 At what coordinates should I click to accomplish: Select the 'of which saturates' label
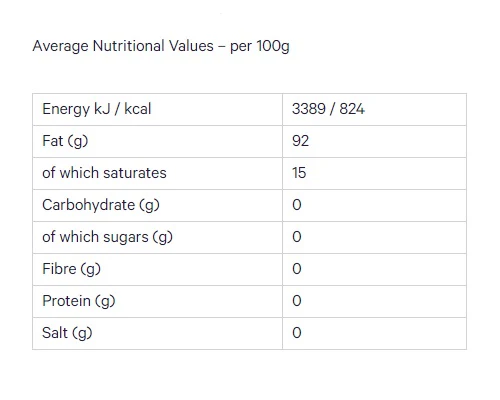pyautogui.click(x=104, y=173)
